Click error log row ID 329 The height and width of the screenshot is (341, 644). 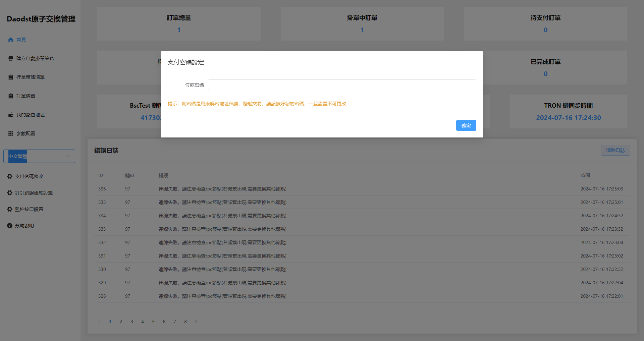coord(362,283)
